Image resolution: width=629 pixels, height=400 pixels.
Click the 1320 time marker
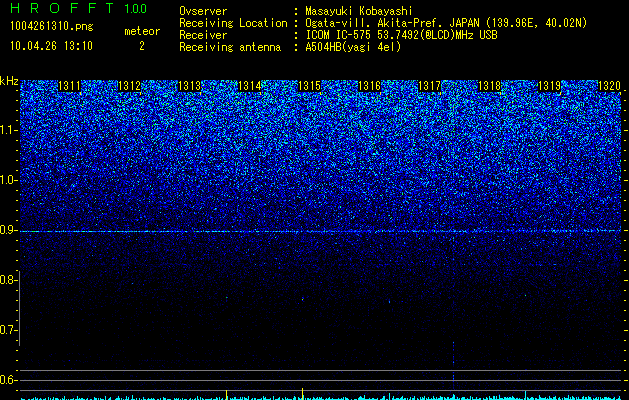(609, 86)
